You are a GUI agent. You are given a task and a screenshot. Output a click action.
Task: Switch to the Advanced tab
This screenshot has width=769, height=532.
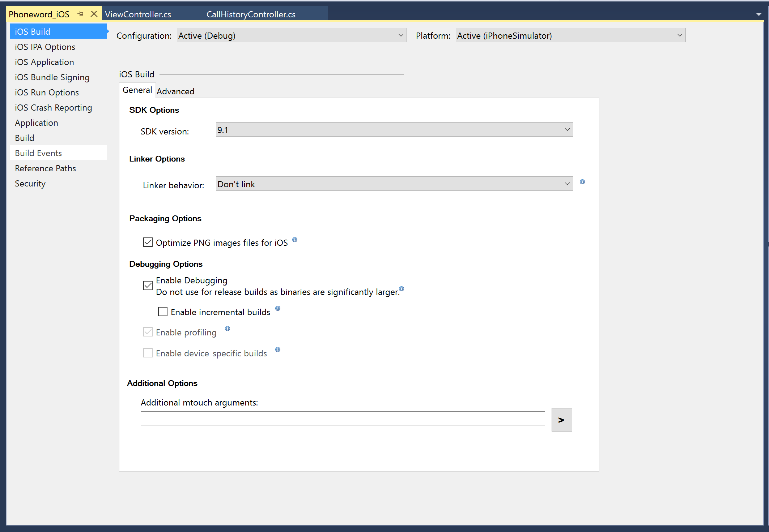tap(175, 91)
